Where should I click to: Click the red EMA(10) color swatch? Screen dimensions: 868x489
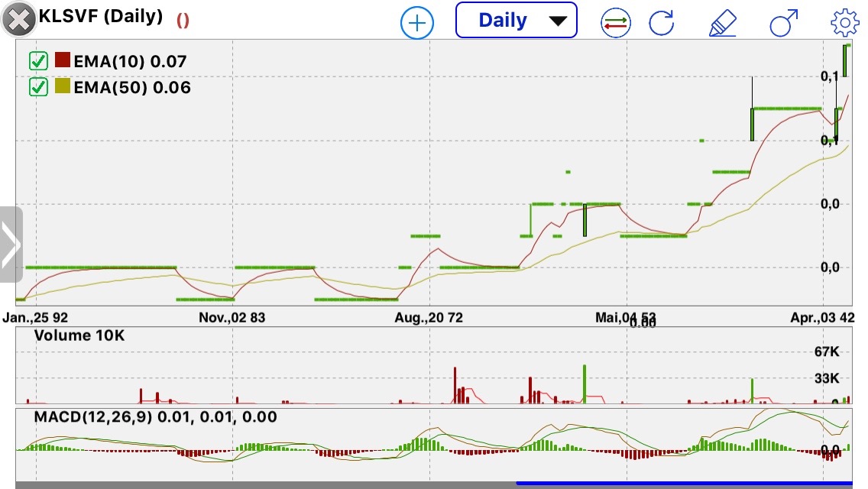(x=63, y=61)
